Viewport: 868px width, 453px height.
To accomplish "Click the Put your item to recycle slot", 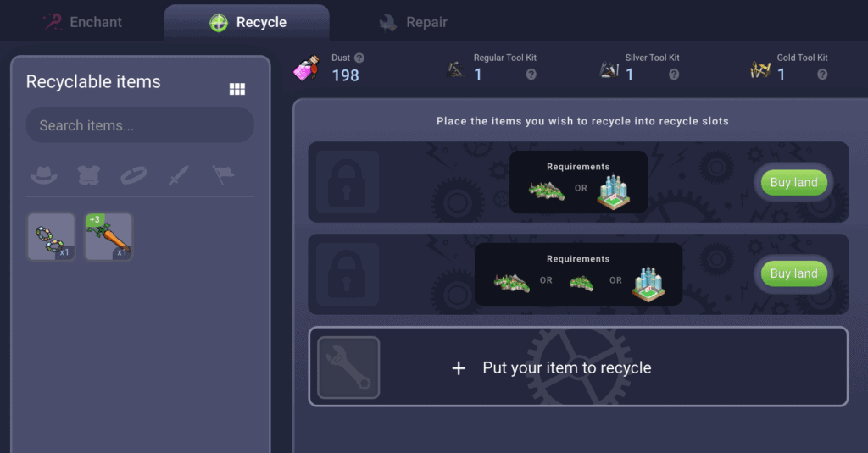I will coord(578,367).
